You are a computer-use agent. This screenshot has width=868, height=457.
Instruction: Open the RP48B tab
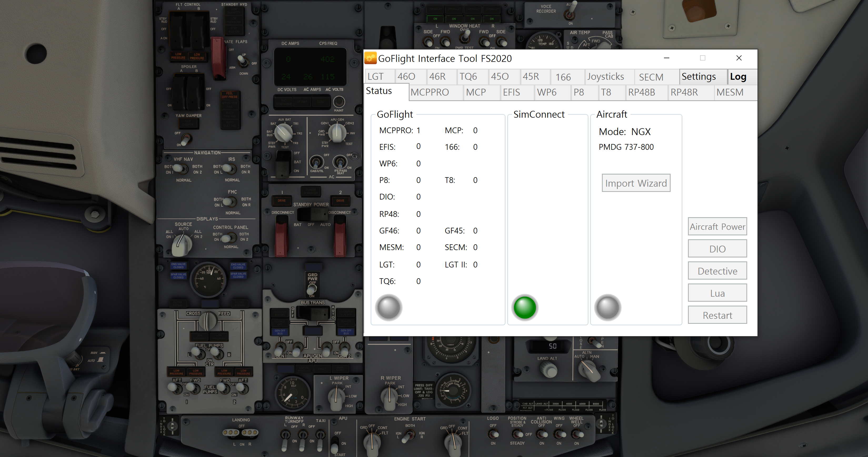[x=647, y=92]
